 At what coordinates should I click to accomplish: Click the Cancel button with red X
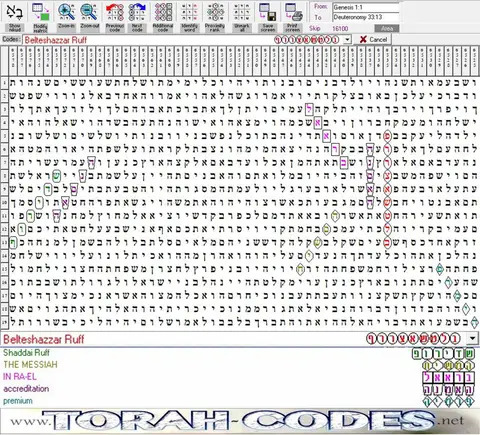pyautogui.click(x=373, y=40)
